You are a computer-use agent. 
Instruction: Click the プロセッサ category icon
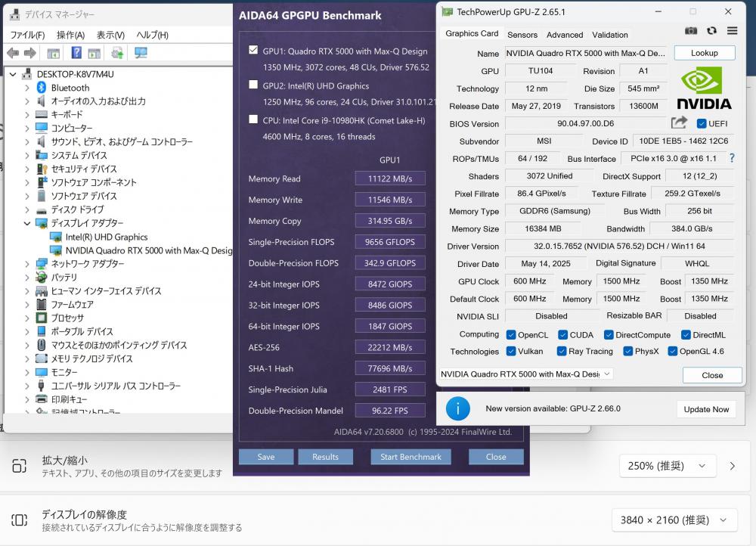click(42, 318)
